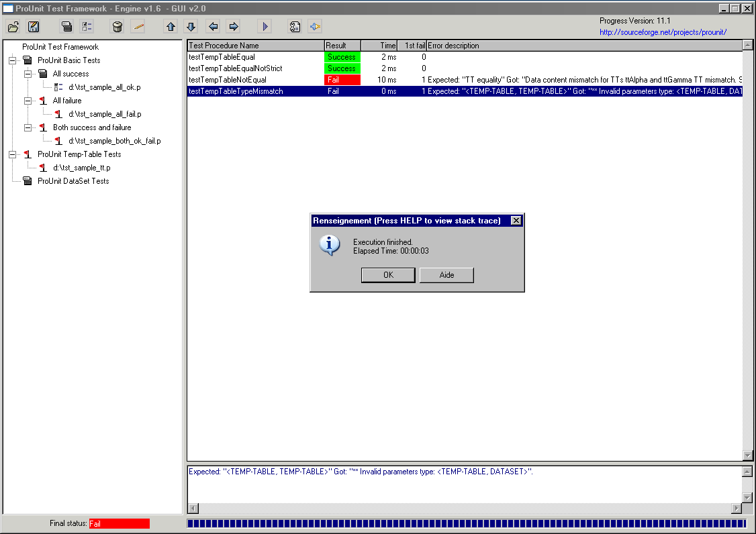This screenshot has height=534, width=756.
Task: Select the testTempTableNotEqual result row
Action: (x=228, y=80)
